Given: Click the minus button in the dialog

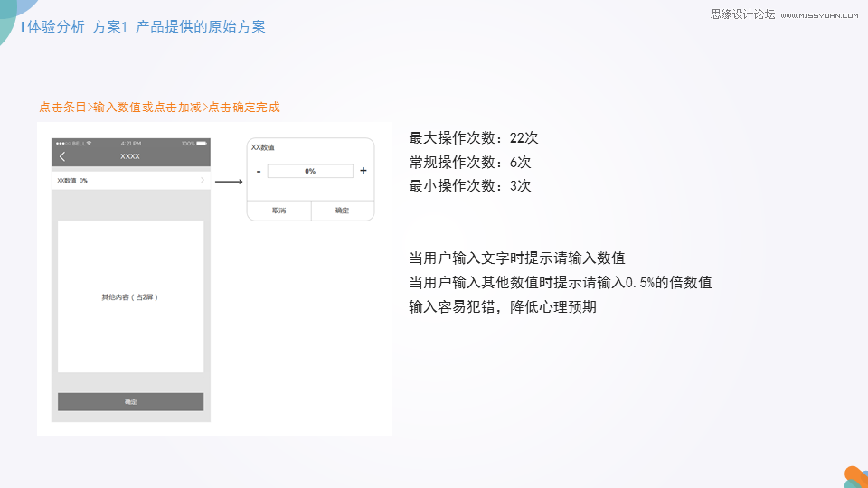Looking at the screenshot, I should tap(259, 172).
